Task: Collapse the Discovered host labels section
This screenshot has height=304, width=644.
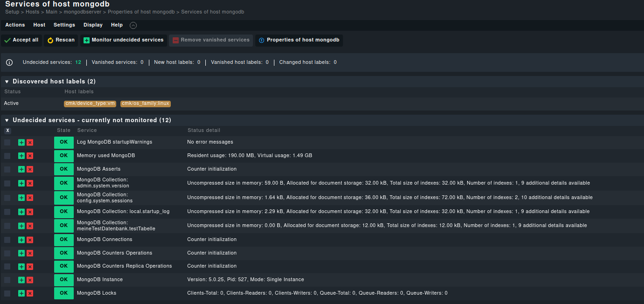Action: (7, 82)
